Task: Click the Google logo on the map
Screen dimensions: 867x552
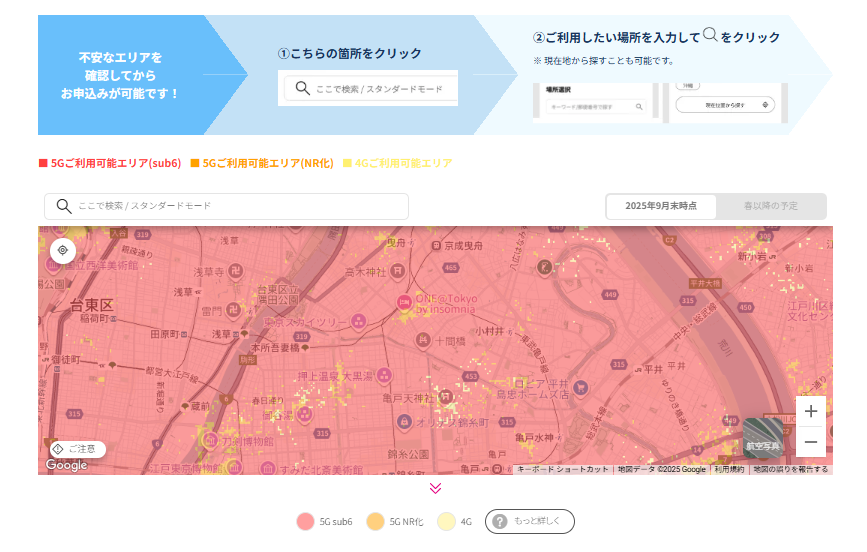Action: coord(66,465)
